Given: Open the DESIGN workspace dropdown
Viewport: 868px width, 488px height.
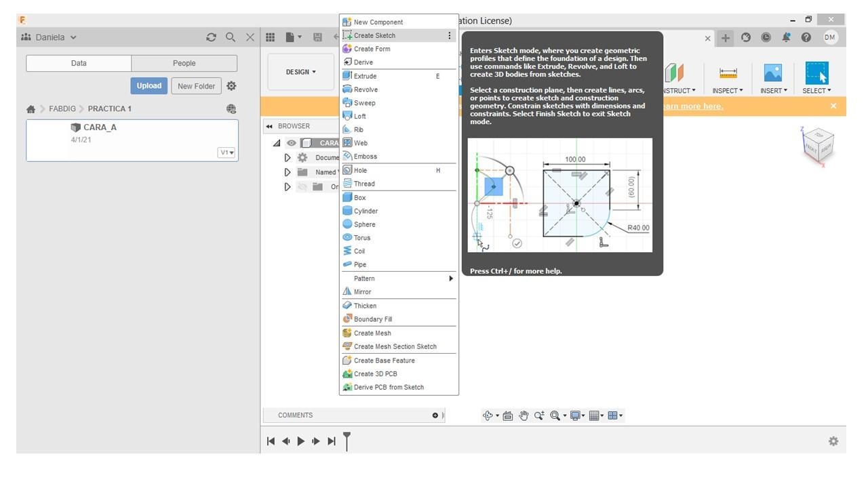Looking at the screenshot, I should 301,72.
